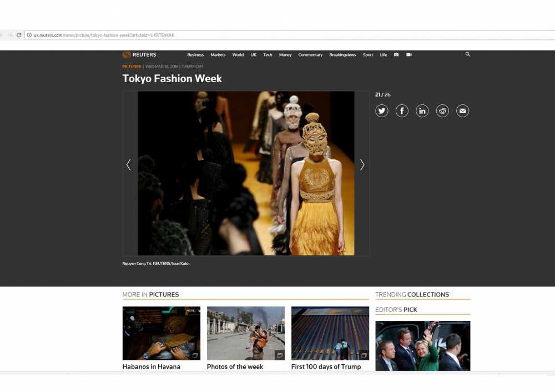Focus the browser address bar
555x392 pixels.
point(277,35)
